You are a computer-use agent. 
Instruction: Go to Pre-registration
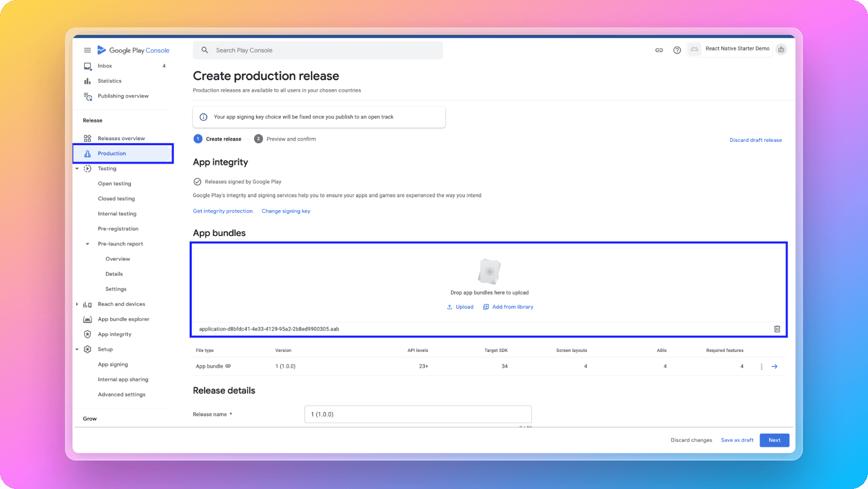[118, 229]
